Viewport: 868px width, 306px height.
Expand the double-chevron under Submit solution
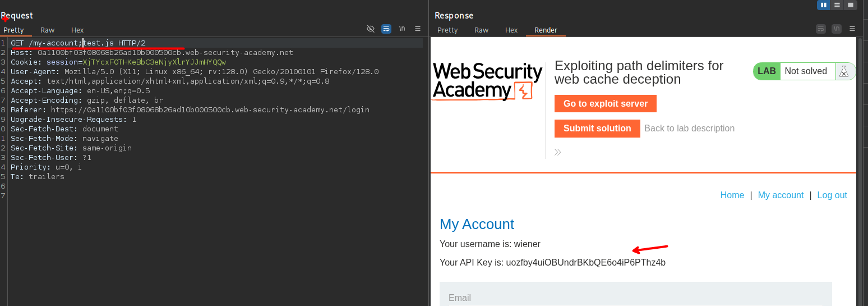coord(557,152)
